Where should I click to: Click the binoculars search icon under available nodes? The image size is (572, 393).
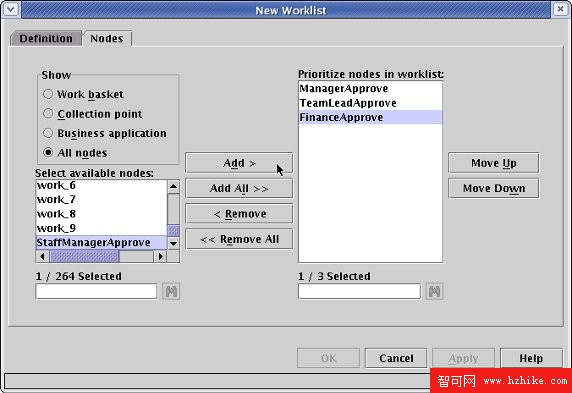(x=171, y=291)
